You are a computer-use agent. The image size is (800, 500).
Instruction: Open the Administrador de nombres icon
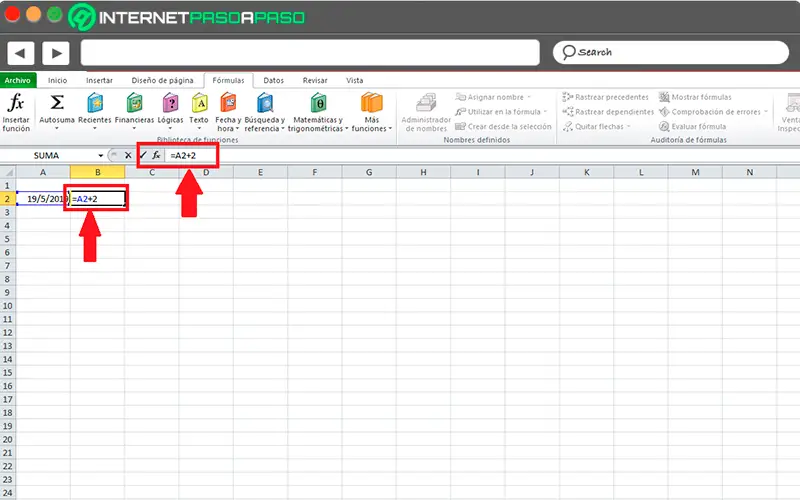click(426, 103)
